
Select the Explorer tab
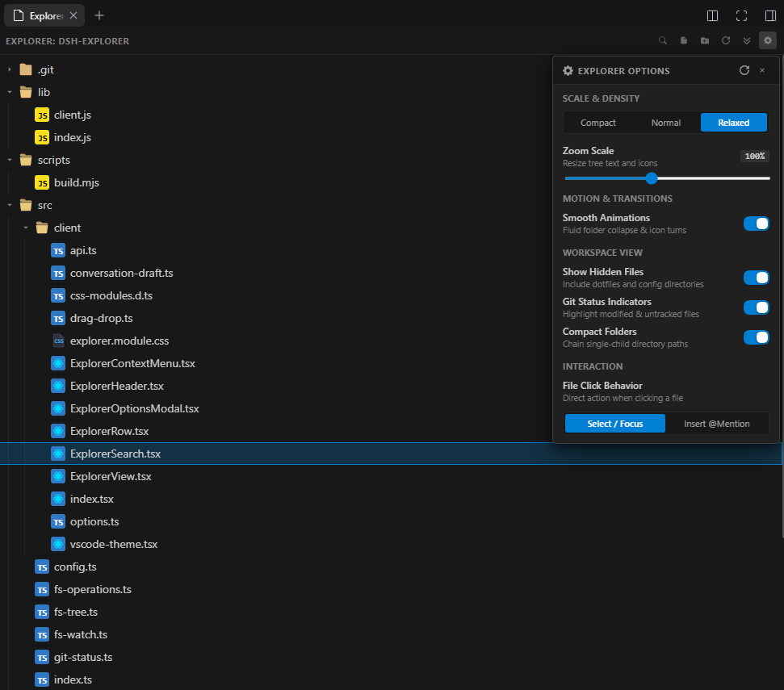(x=44, y=15)
